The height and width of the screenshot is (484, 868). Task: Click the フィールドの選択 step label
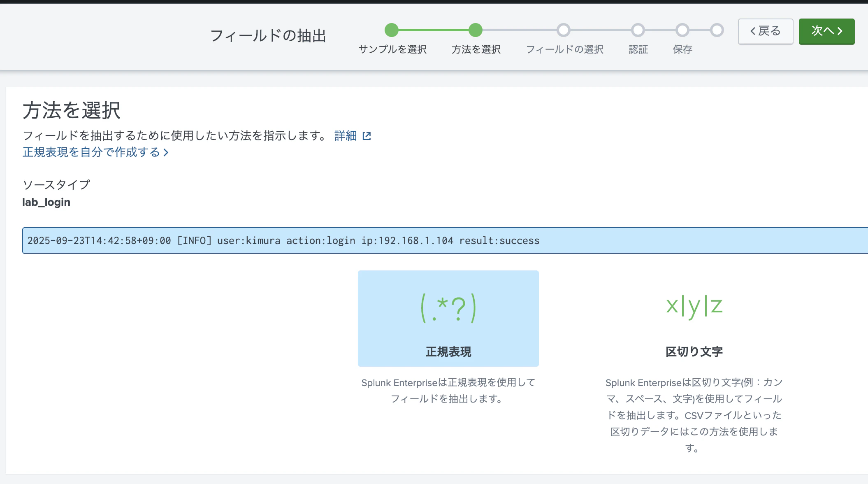(564, 49)
